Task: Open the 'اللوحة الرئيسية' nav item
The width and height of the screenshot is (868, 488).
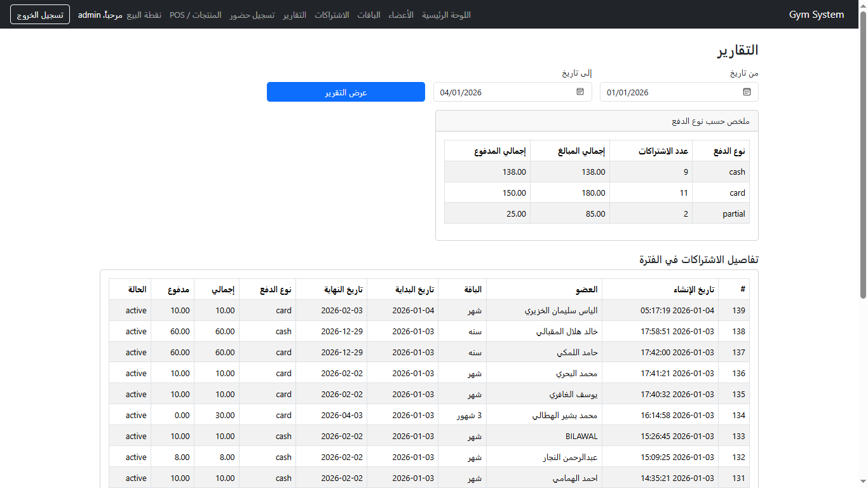Action: [x=446, y=15]
